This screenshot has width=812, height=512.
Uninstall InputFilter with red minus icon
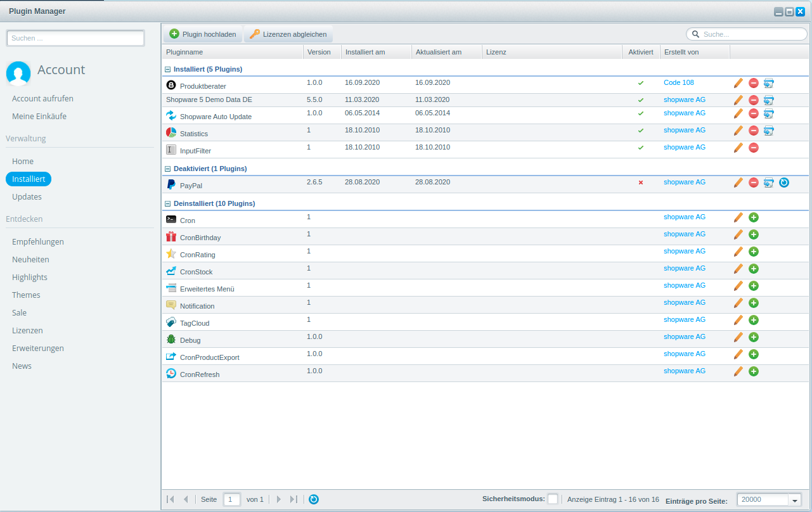point(754,148)
